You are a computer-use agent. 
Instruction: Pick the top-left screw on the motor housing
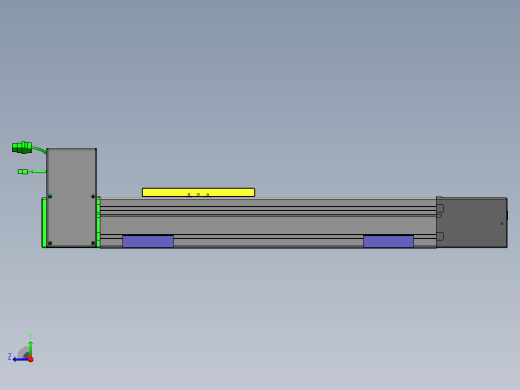[x=50, y=196]
